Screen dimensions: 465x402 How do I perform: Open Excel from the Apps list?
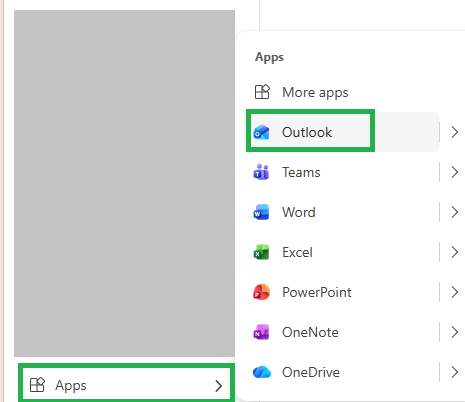343,252
